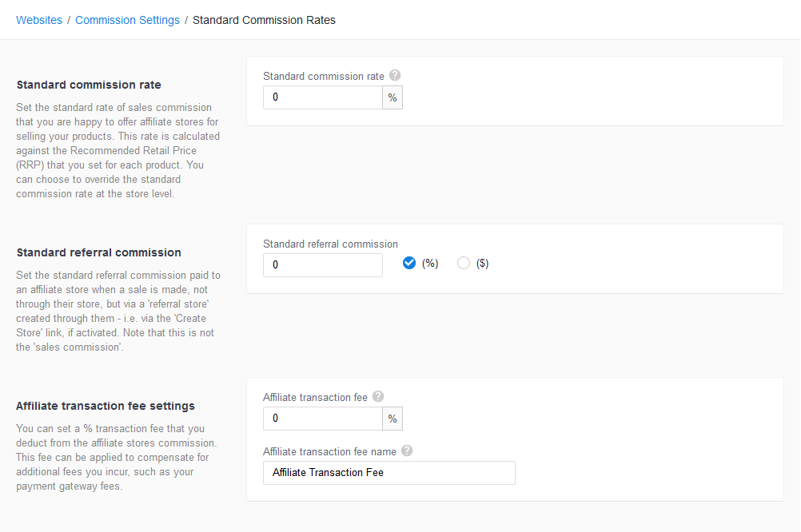Click the Affiliate transaction fee settings heading
Viewport: 801px width, 532px height.
(105, 405)
